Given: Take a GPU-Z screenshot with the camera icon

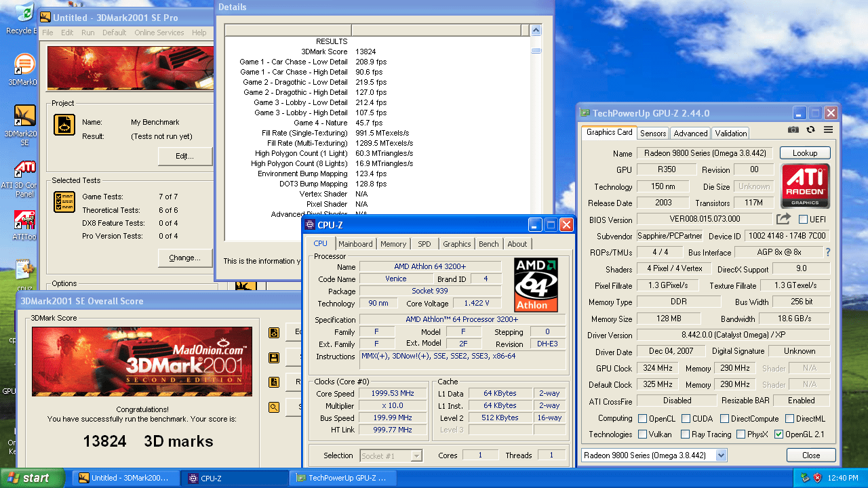Looking at the screenshot, I should (793, 130).
